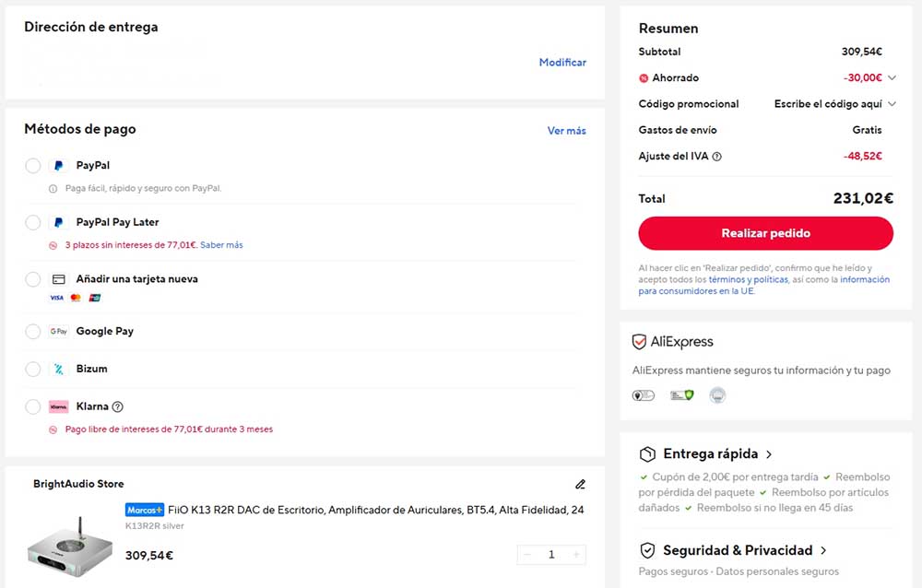The width and height of the screenshot is (922, 588).
Task: Click the Marcas+ badge
Action: click(145, 510)
